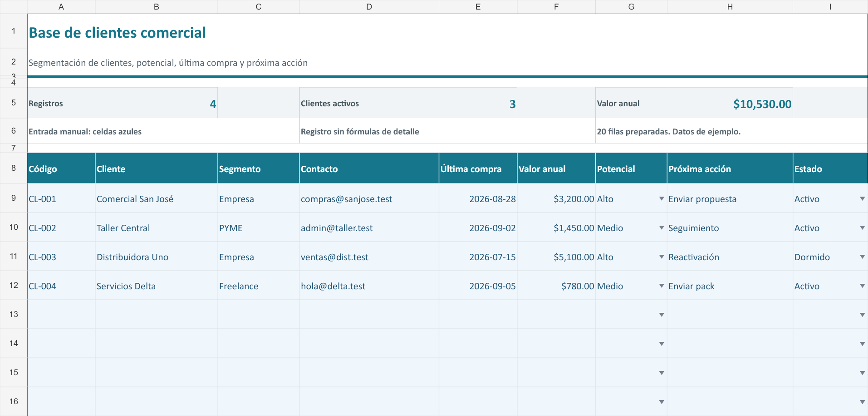Click the Segmento header cell
This screenshot has height=416, width=868.
tap(259, 168)
